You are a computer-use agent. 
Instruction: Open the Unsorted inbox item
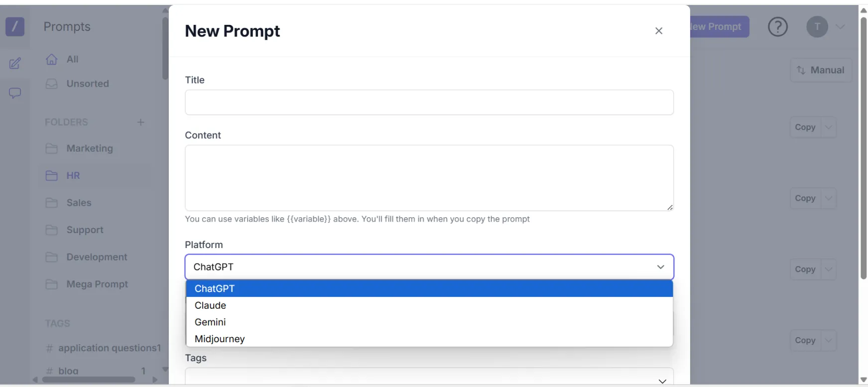tap(87, 84)
